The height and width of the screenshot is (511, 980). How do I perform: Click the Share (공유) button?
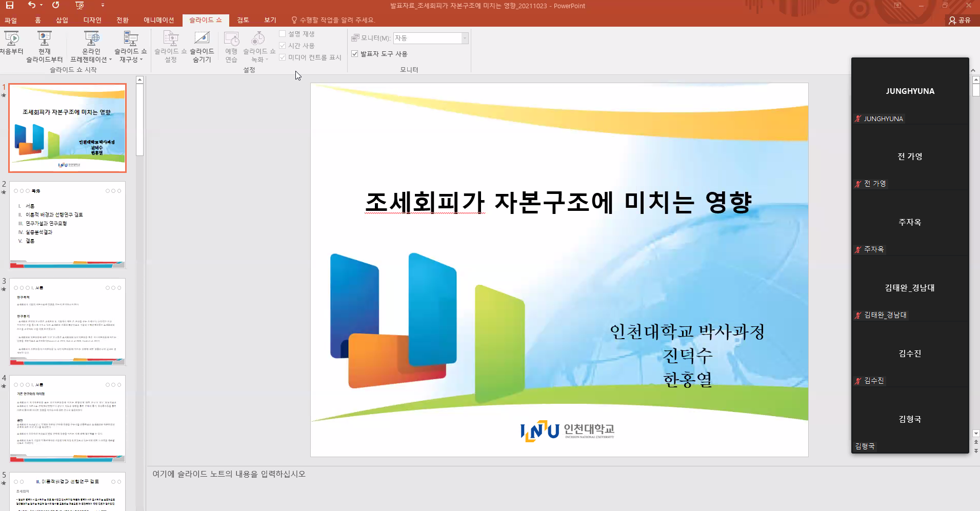pos(959,20)
